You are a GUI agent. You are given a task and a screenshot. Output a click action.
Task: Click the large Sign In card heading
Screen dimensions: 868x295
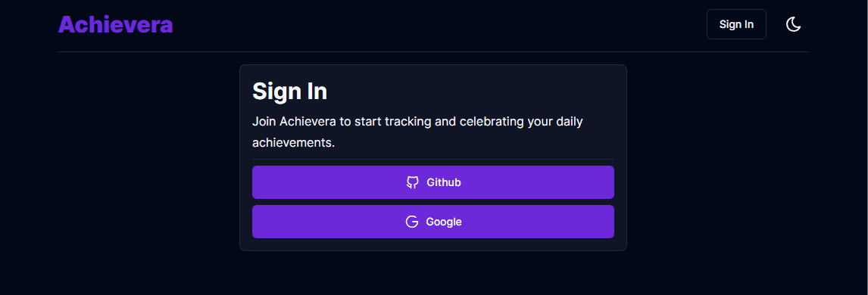tap(289, 92)
